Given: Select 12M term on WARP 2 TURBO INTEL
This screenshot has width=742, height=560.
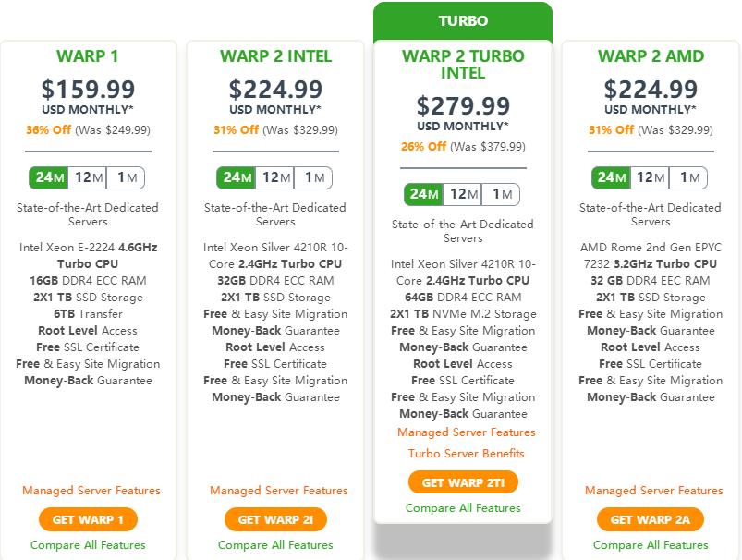Looking at the screenshot, I should point(463,194).
